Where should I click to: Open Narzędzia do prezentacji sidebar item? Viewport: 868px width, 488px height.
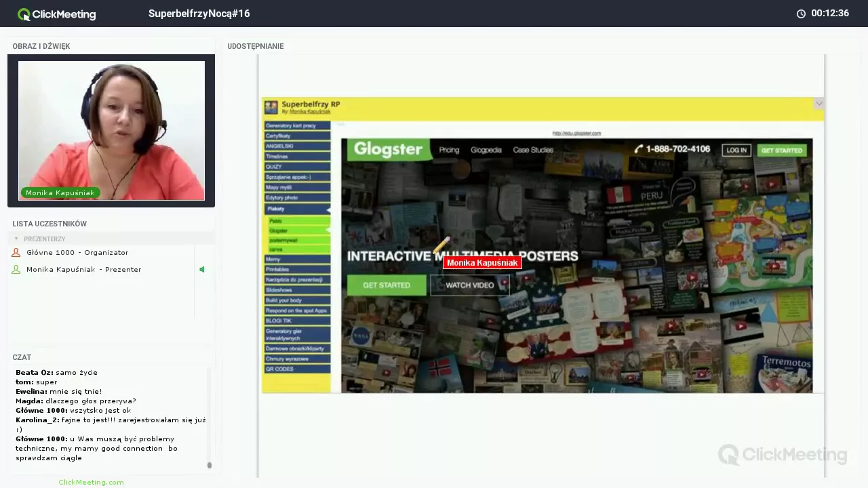click(298, 279)
